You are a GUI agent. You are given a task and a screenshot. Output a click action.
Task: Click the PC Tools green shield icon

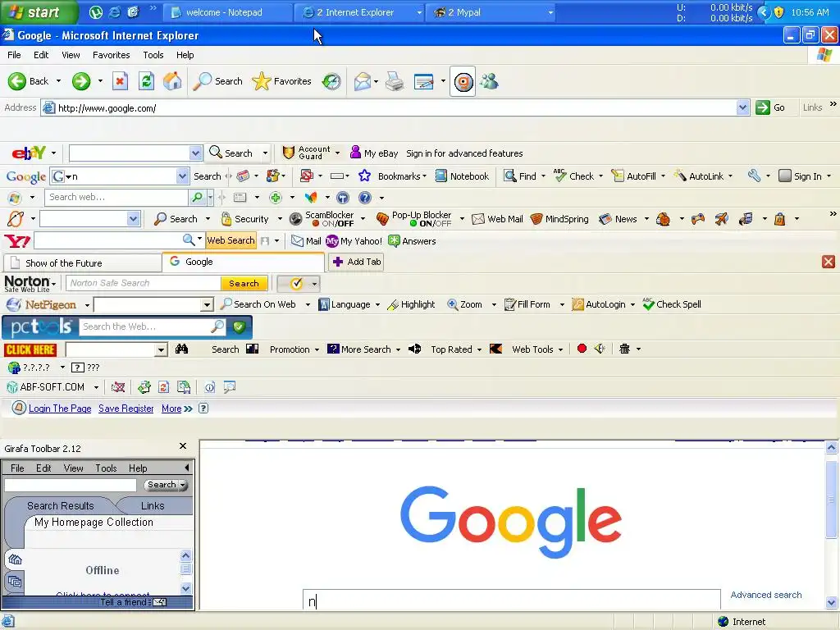click(x=240, y=326)
